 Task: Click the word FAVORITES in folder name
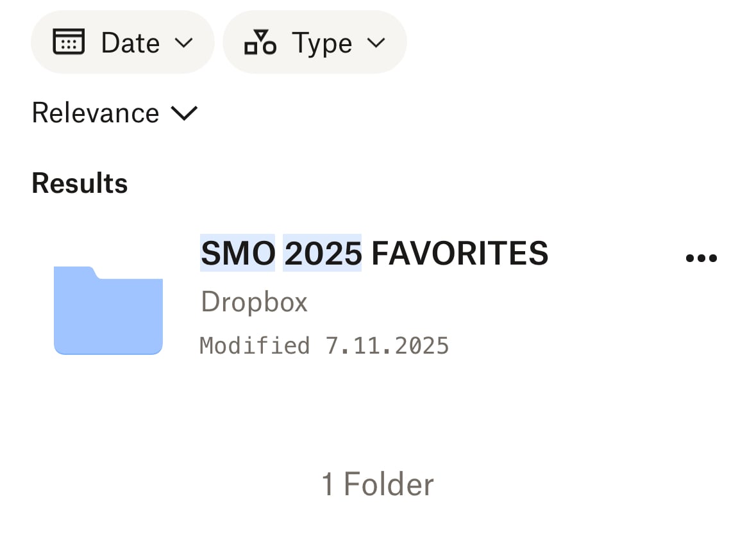(460, 253)
